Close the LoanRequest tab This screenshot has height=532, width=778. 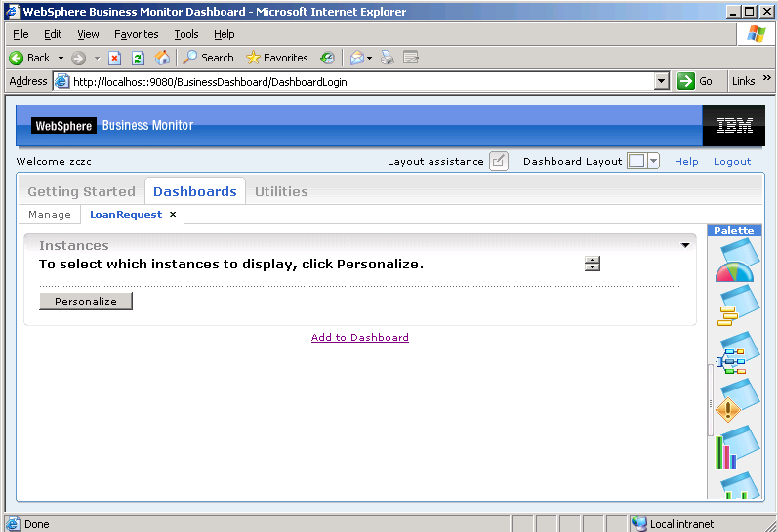pyautogui.click(x=173, y=215)
